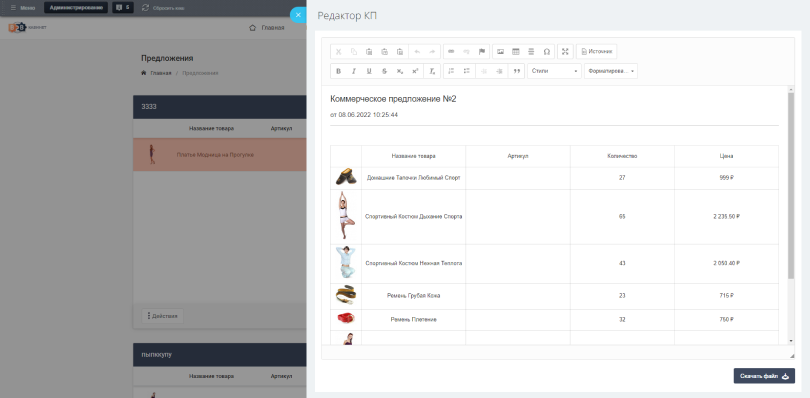The image size is (810, 398).
Task: Open the Стили dropdown
Action: 554,71
